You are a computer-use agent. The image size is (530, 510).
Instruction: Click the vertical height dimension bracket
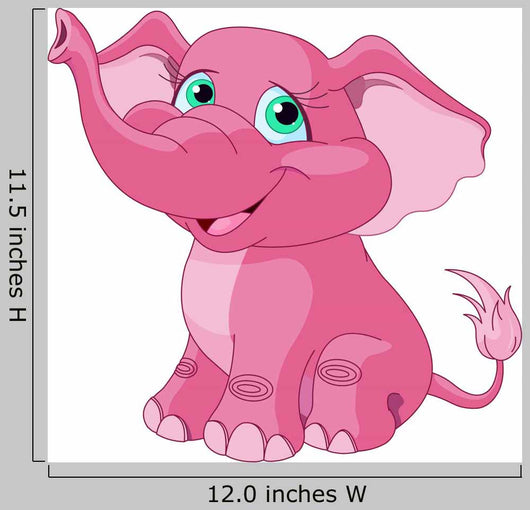coord(39,235)
